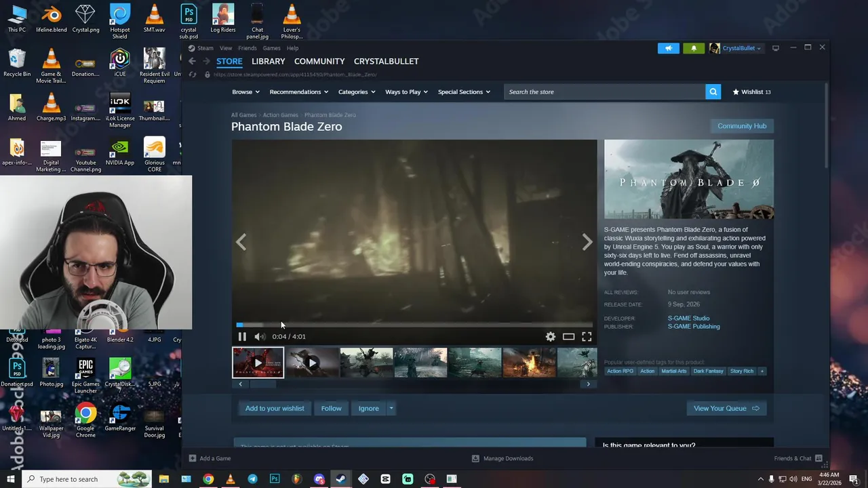Open Photoshop from the taskbar
The image size is (868, 488).
click(275, 479)
